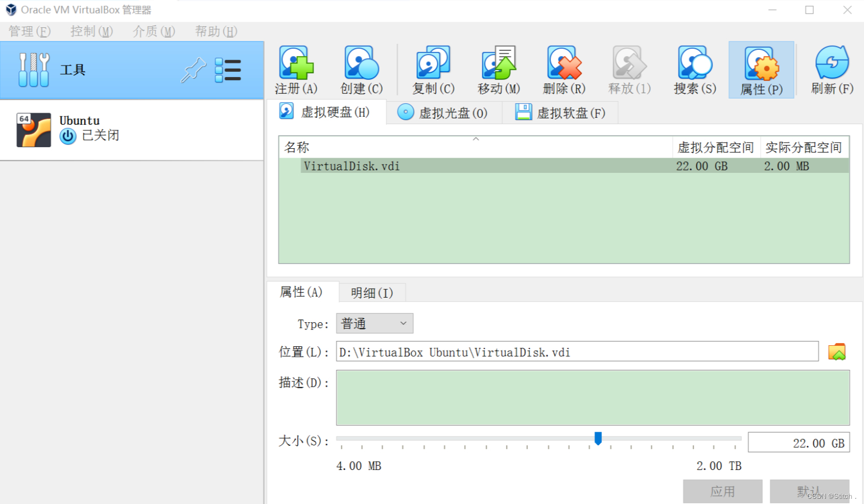Screen dimensions: 864x504
Task: Open the 介质(M) menu
Action: pos(154,31)
